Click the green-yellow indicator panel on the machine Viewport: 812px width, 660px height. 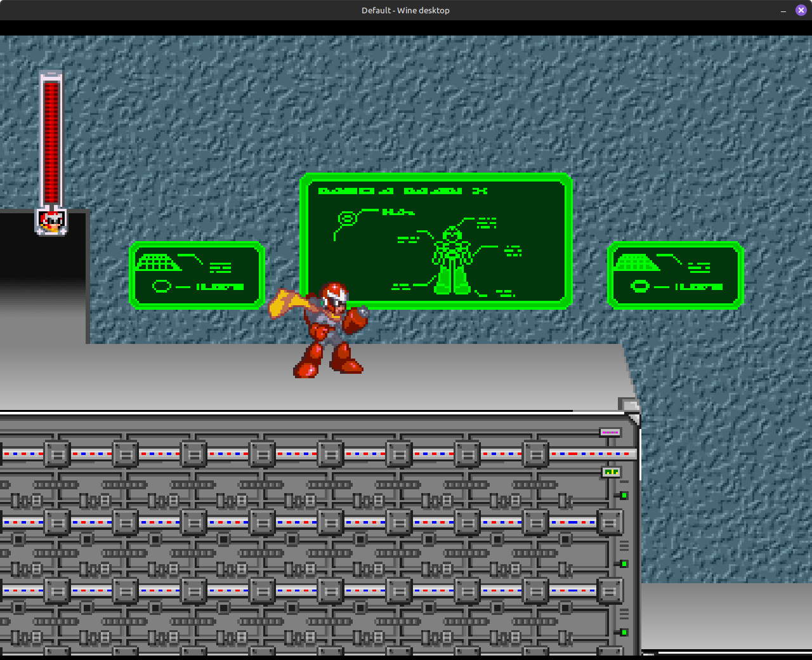tap(612, 472)
